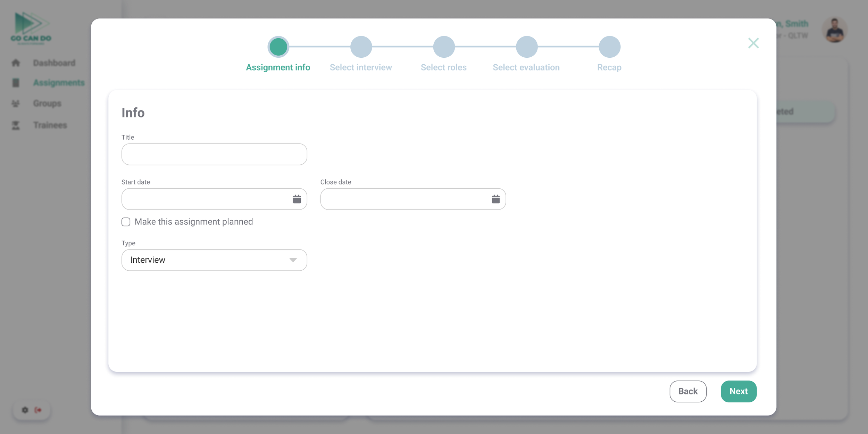Click the Dashboard home icon
Screen dimensions: 868x434
16,63
